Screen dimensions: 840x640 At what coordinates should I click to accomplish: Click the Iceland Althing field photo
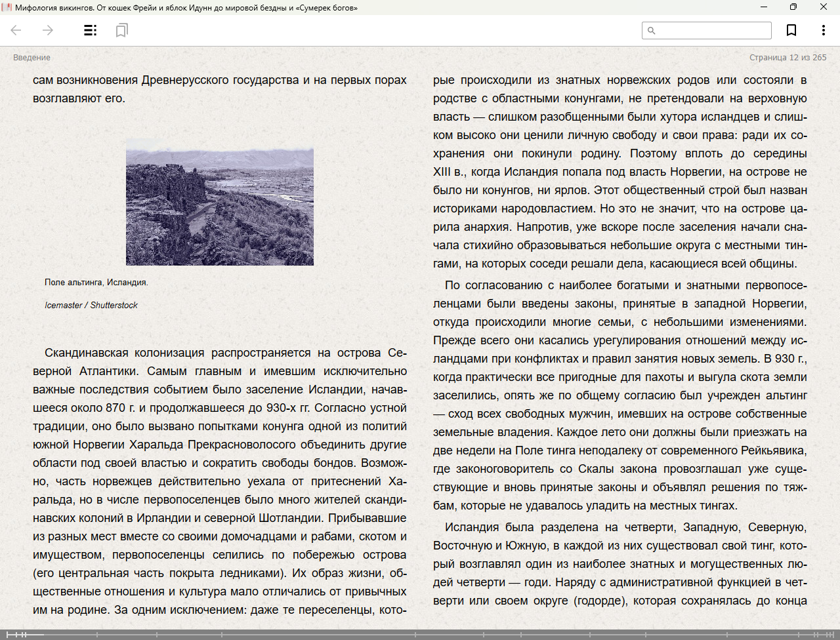[x=219, y=202]
